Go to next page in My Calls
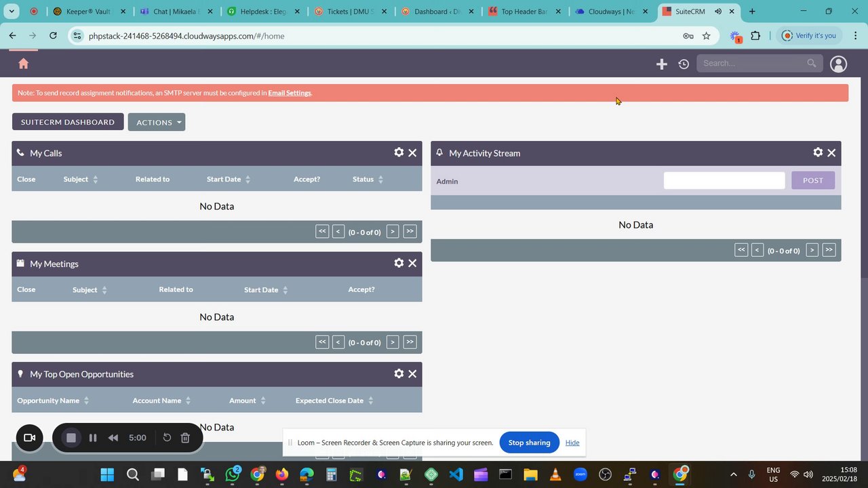The image size is (868, 488). pyautogui.click(x=393, y=231)
